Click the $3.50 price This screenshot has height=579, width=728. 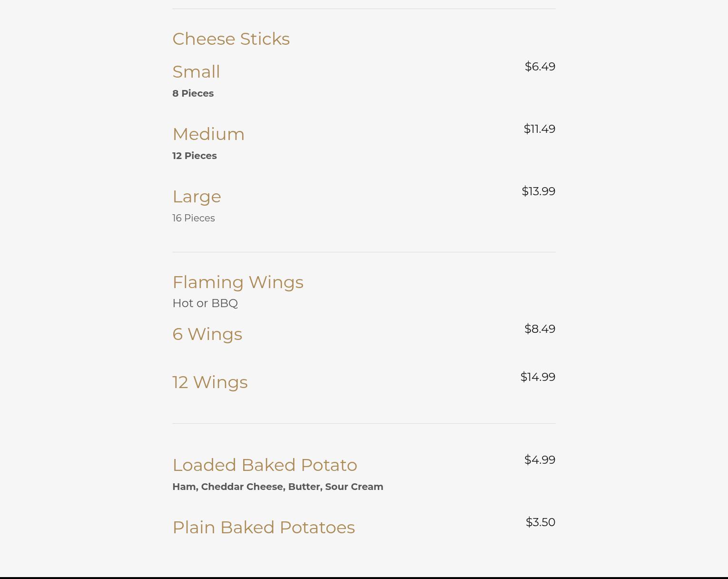pyautogui.click(x=540, y=522)
